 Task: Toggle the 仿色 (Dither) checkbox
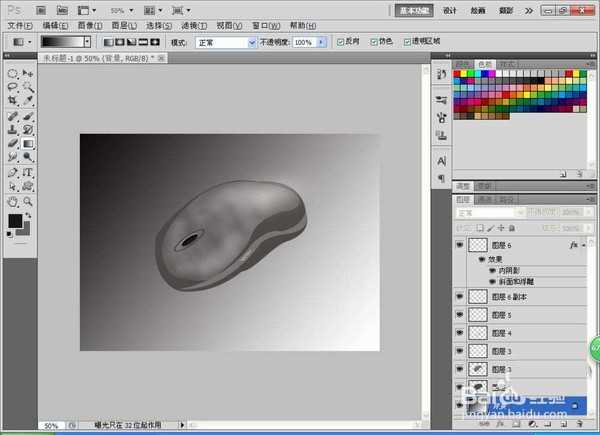tap(373, 43)
